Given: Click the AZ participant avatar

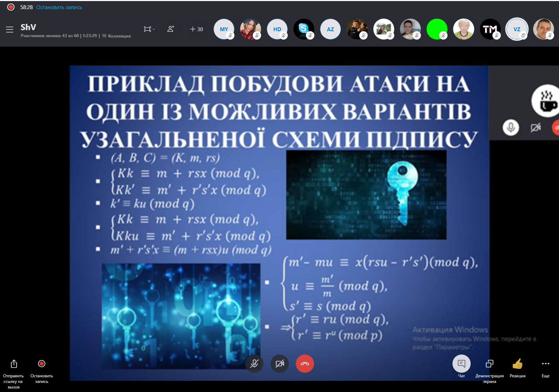Looking at the screenshot, I should pyautogui.click(x=330, y=29).
